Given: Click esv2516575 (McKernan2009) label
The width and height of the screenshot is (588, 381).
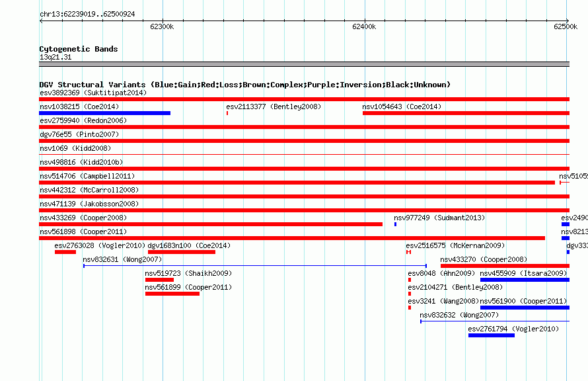Looking at the screenshot, I should coord(455,245).
